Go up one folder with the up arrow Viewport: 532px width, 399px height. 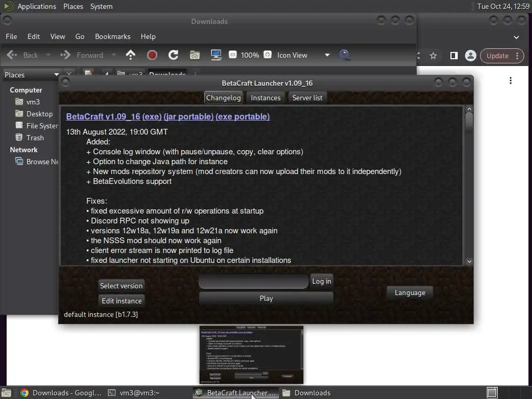(130, 55)
